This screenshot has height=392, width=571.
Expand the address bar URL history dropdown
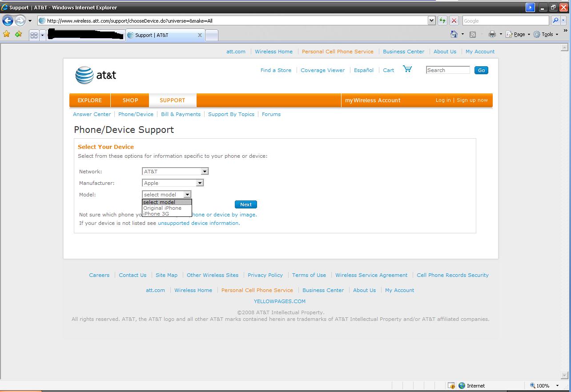point(431,20)
